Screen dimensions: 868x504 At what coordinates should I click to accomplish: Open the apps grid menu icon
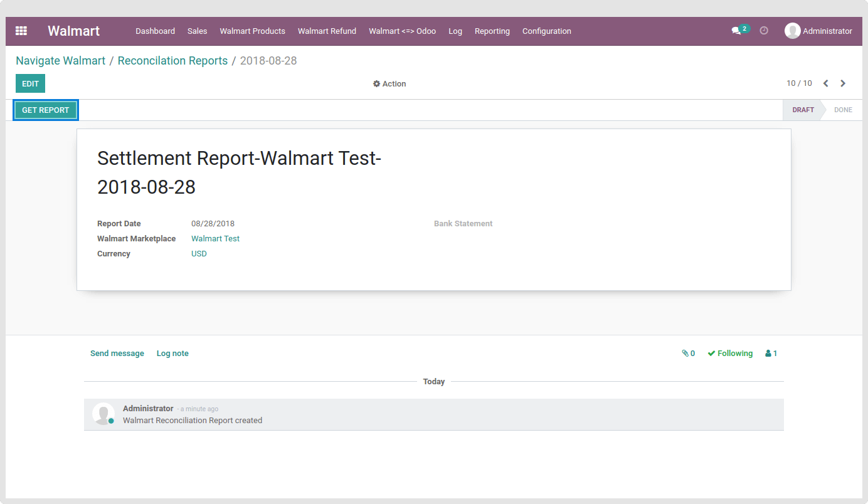point(21,31)
